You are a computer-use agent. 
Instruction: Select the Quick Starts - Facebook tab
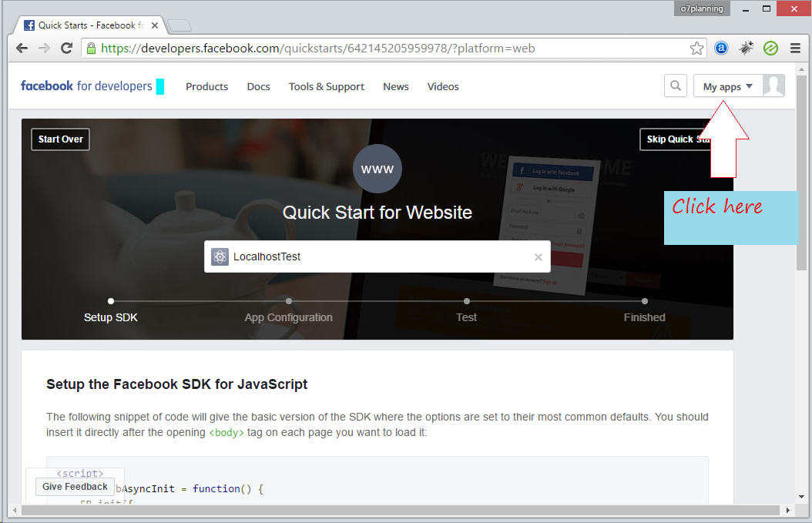pyautogui.click(x=91, y=25)
